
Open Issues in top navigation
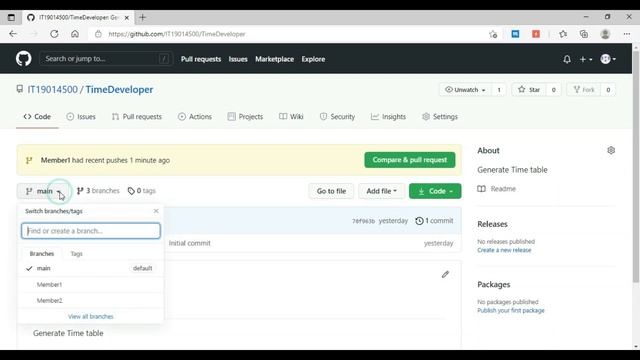(x=238, y=59)
